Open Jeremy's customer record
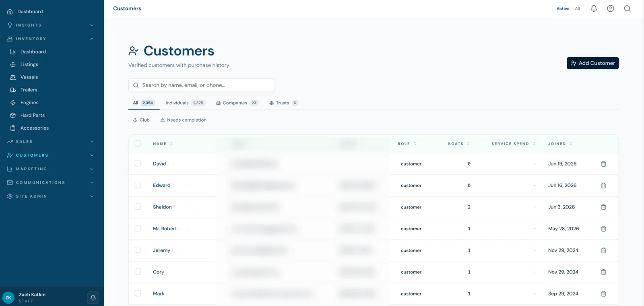644x306 pixels. click(x=161, y=250)
